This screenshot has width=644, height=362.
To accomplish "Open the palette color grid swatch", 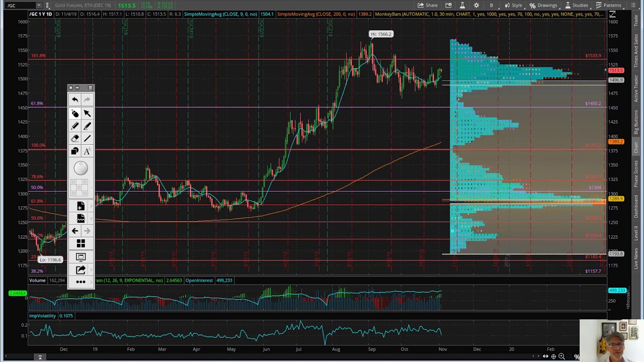I will coord(80,188).
